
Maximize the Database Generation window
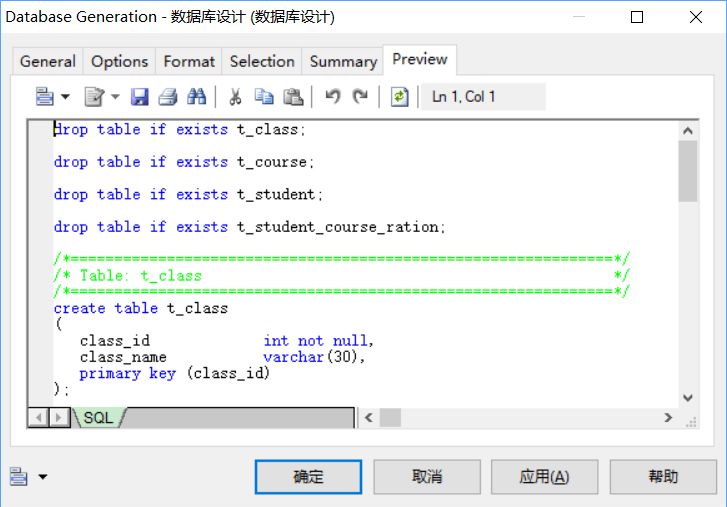[x=637, y=17]
